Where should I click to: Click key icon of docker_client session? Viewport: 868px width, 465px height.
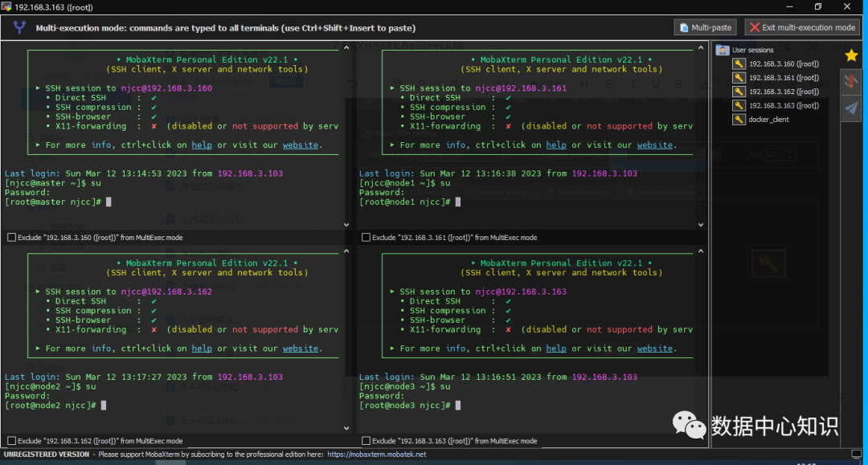coord(739,120)
